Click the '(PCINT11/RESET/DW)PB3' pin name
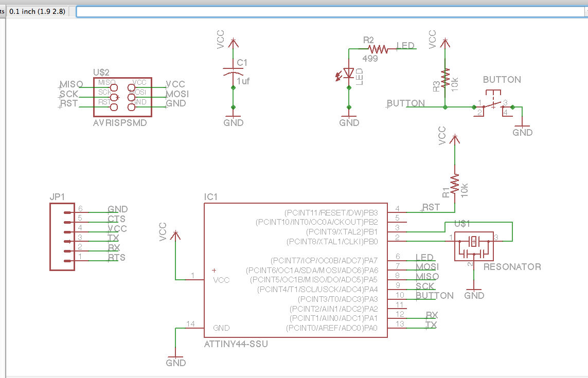 point(331,212)
